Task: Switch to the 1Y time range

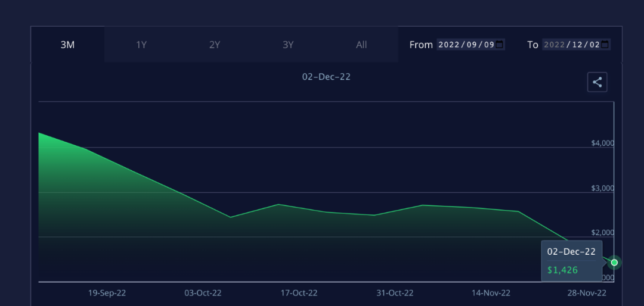Action: pos(141,45)
